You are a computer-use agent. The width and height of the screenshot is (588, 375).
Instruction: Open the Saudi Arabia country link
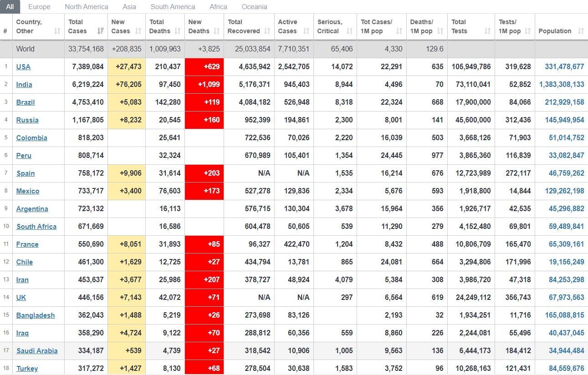click(x=37, y=350)
